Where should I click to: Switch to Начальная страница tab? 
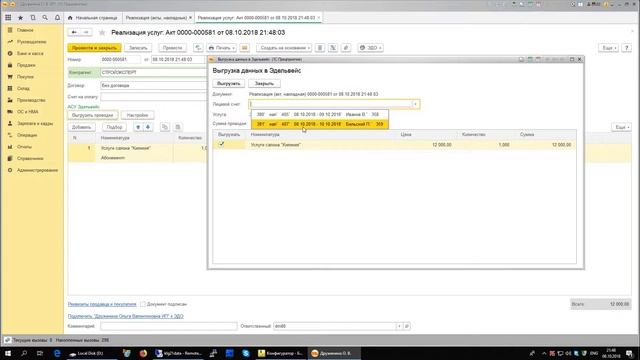tap(93, 18)
